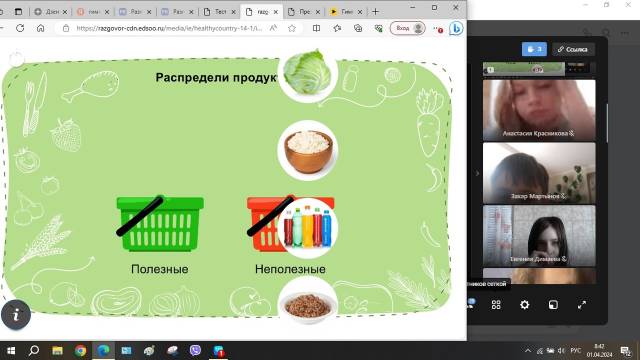Open the volume control in the tray
This screenshot has height=360, width=640.
pos(561,351)
